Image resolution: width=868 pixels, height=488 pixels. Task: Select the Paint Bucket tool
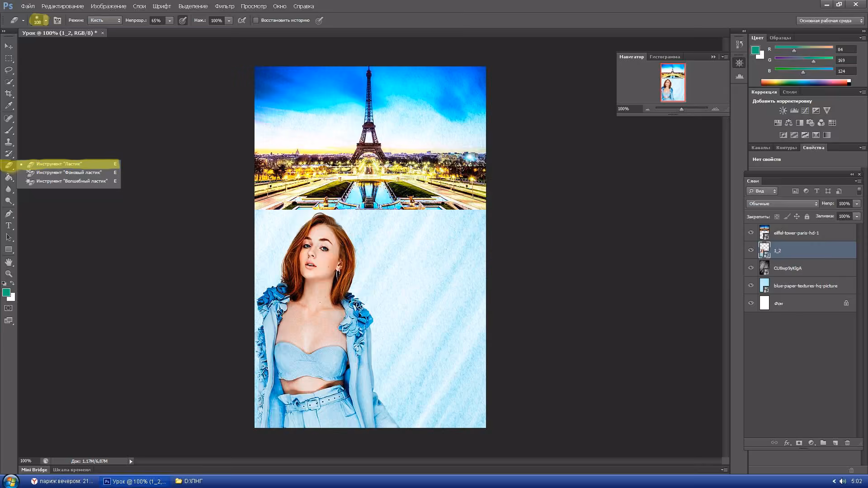9,177
